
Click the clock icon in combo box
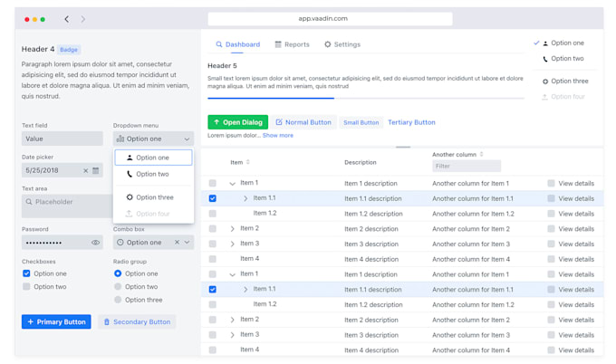point(120,243)
